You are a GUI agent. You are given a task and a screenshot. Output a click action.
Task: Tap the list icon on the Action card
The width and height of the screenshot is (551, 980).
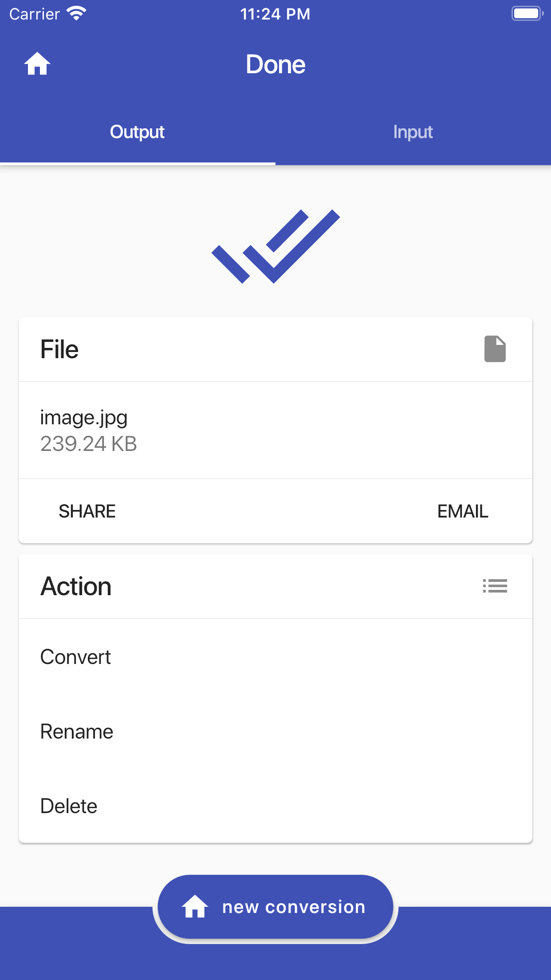point(495,586)
